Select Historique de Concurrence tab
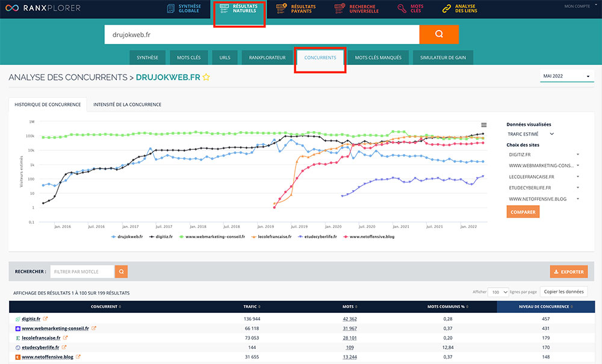This screenshot has height=364, width=602. tap(48, 104)
